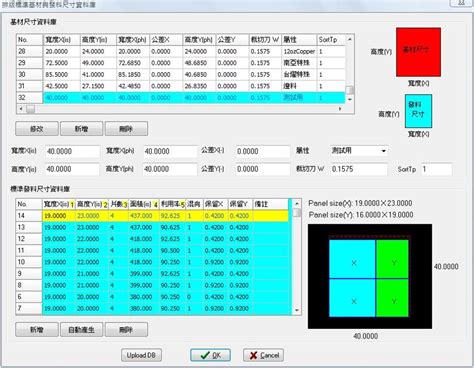Click the Cancel button with red X

pyautogui.click(x=264, y=355)
